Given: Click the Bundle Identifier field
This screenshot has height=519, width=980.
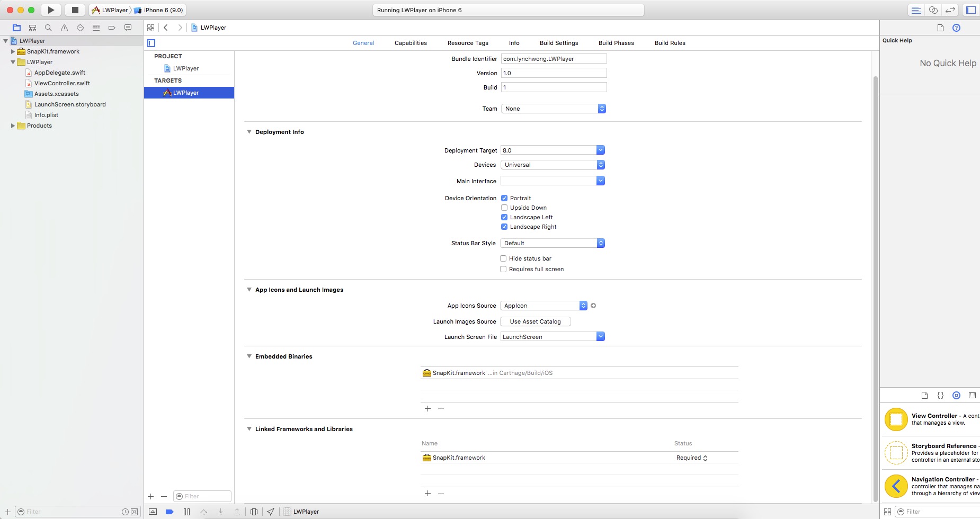Looking at the screenshot, I should 554,59.
